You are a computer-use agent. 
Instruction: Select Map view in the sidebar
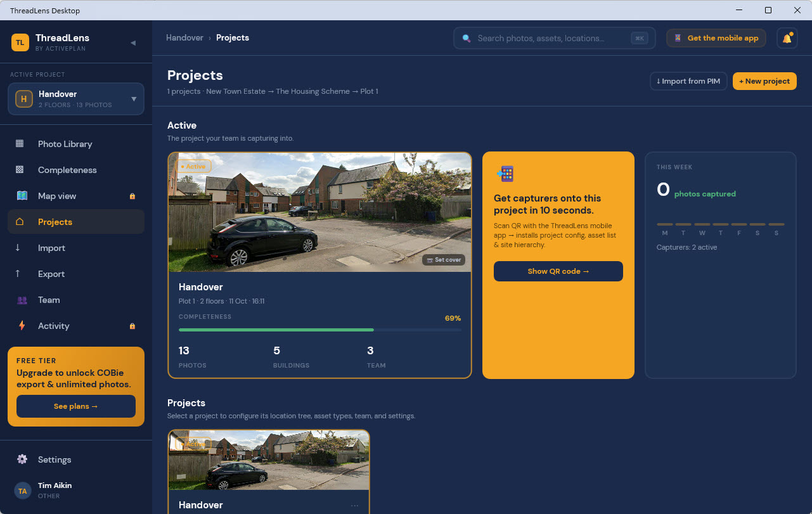click(76, 196)
